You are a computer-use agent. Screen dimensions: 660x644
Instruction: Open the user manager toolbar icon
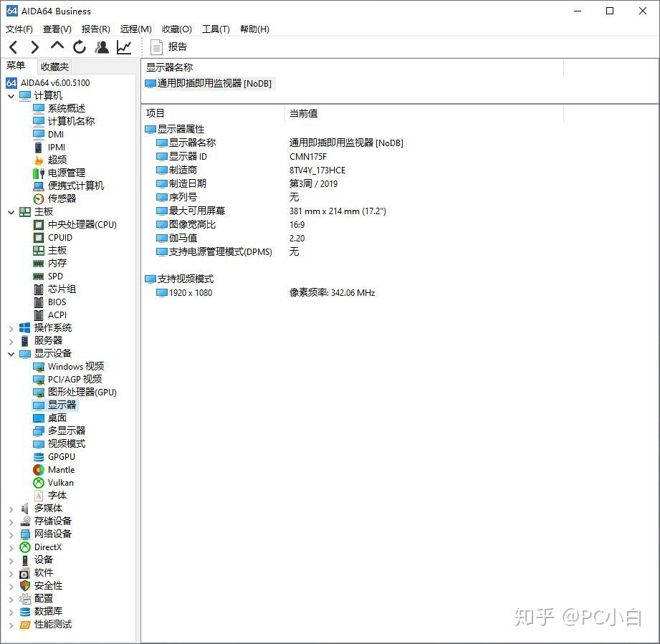(x=101, y=47)
